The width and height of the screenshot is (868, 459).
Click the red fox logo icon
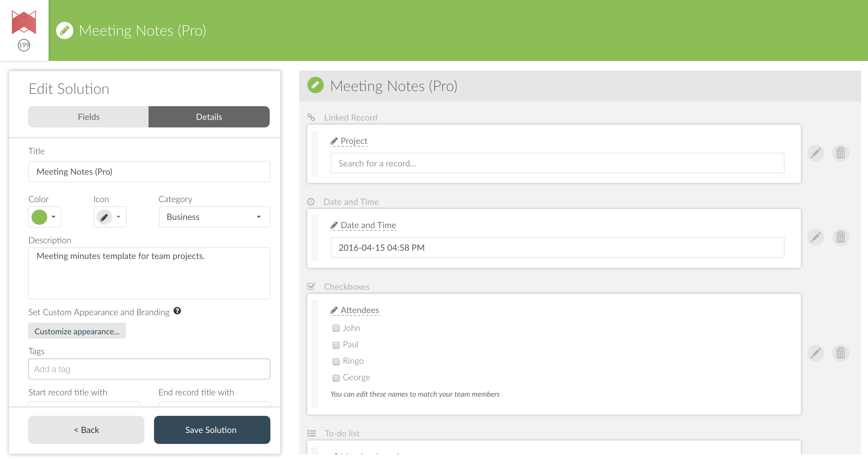[x=24, y=22]
